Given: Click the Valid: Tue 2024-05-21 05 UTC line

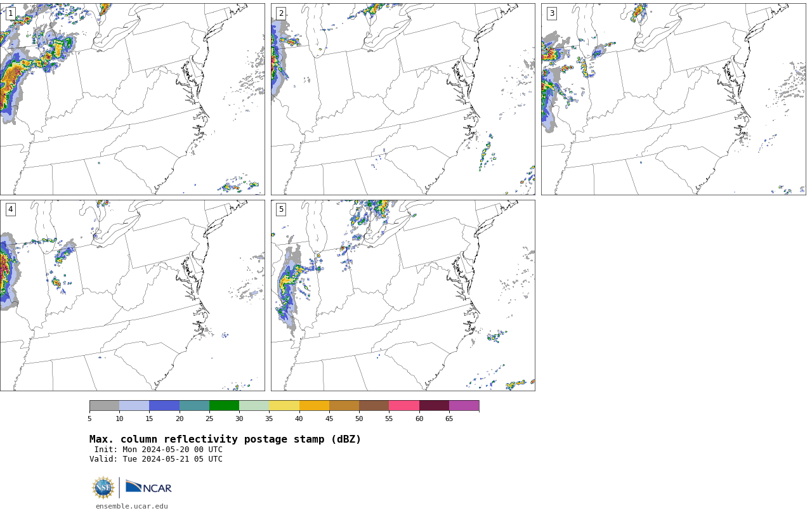Looking at the screenshot, I should (156, 459).
